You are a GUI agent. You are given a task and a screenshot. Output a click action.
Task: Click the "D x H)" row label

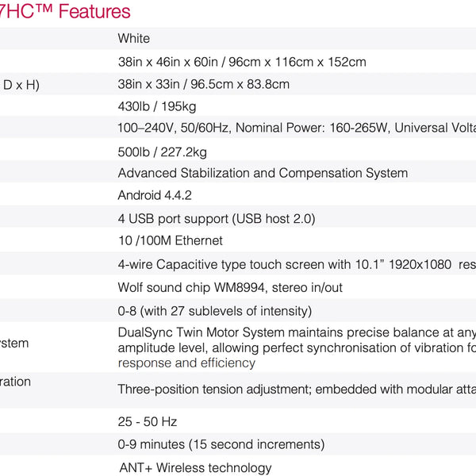tap(21, 84)
